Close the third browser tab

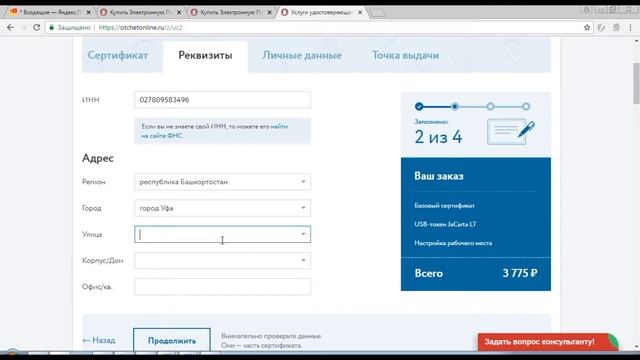tap(269, 12)
